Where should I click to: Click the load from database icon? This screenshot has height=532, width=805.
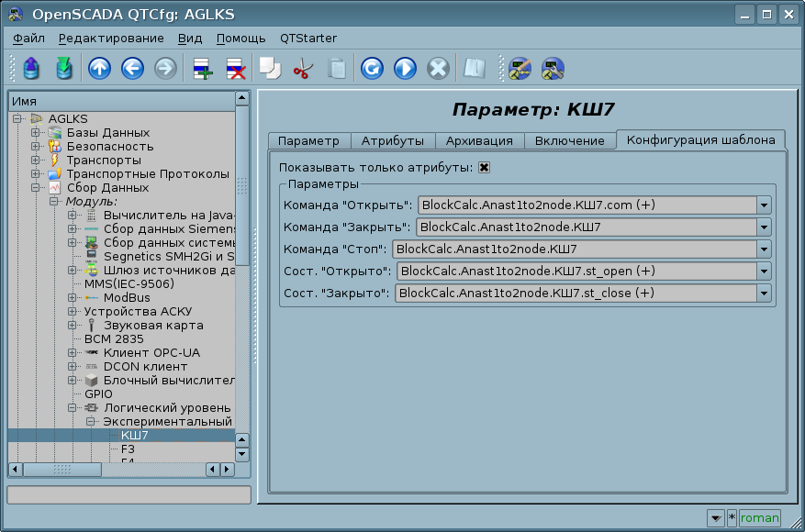[x=32, y=69]
